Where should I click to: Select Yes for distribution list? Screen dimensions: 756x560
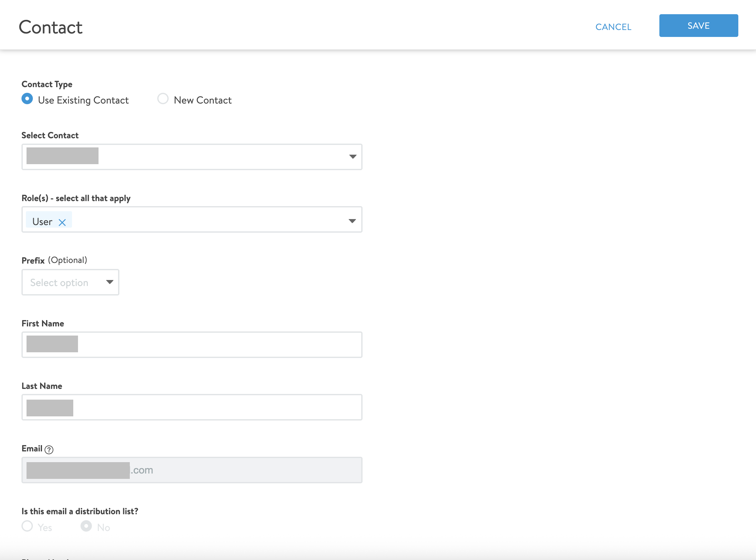click(27, 526)
